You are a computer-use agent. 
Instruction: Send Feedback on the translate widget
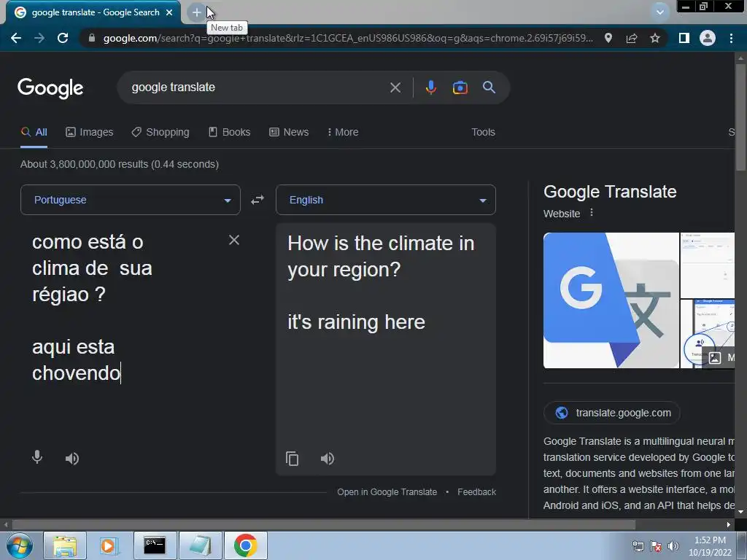point(476,492)
